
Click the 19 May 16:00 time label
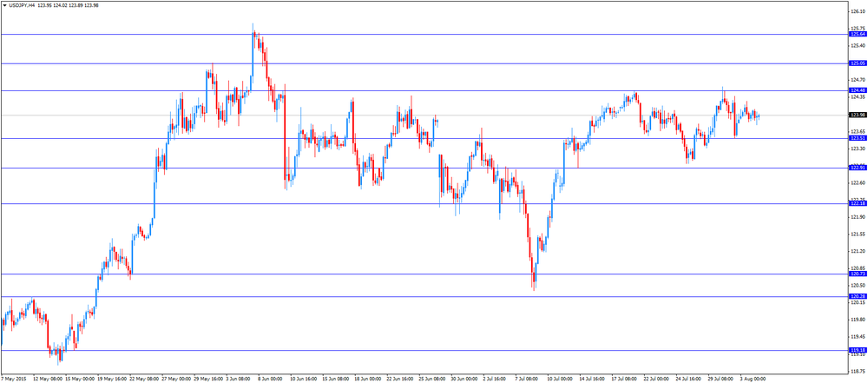[110, 380]
